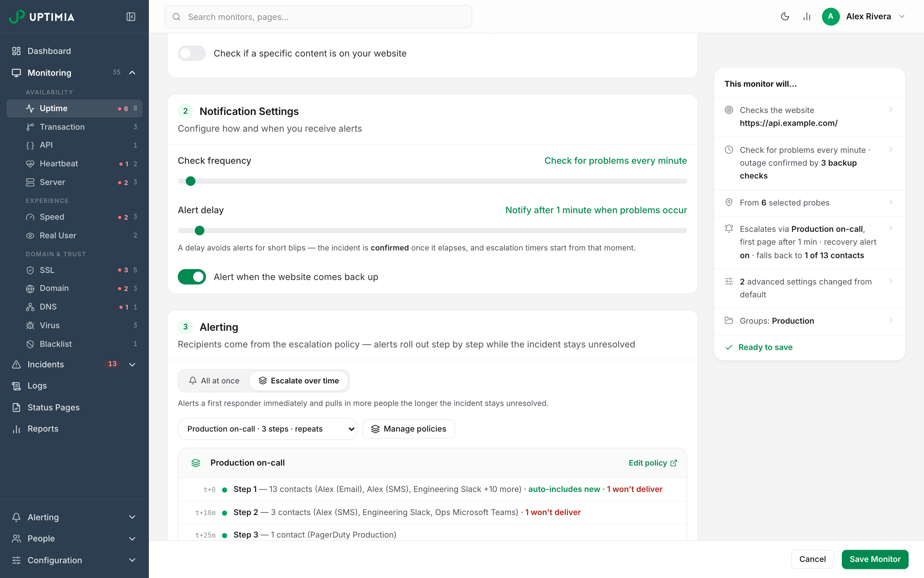Open Virus monitors
This screenshot has height=578, width=924.
[x=74, y=325]
